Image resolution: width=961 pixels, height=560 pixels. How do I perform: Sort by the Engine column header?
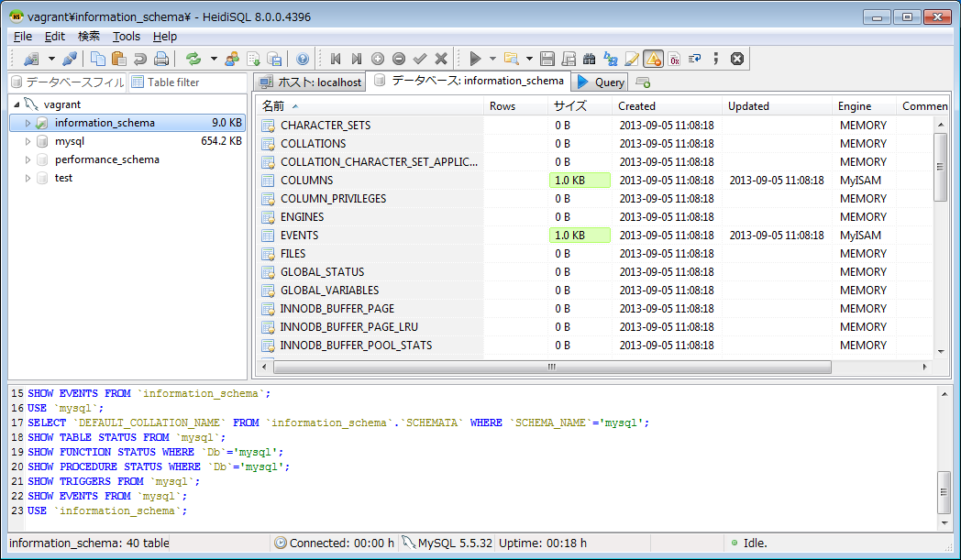pos(864,106)
